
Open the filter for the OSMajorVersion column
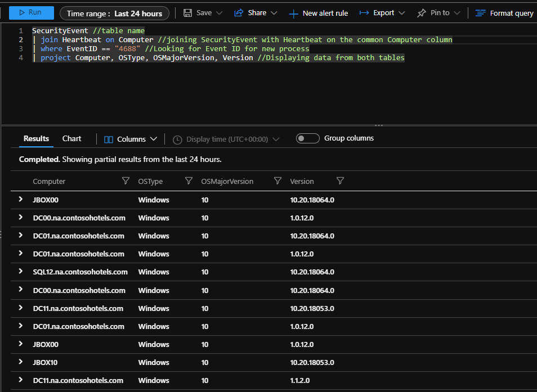[x=278, y=181]
